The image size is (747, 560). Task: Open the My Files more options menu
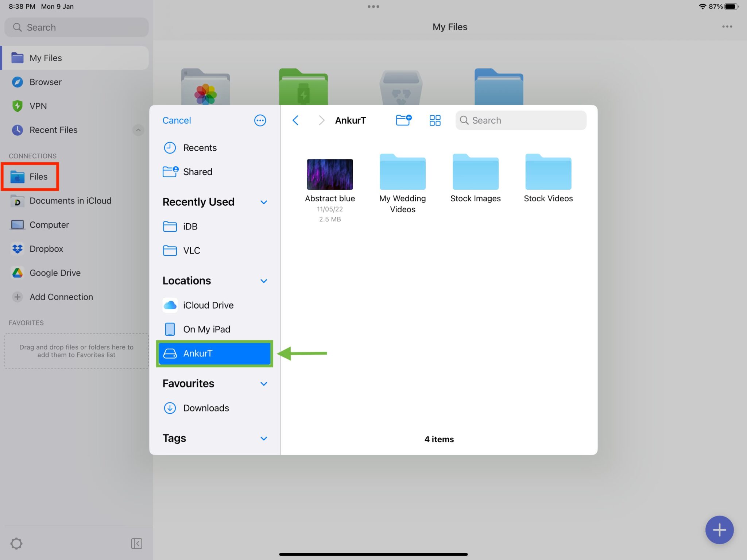tap(727, 27)
